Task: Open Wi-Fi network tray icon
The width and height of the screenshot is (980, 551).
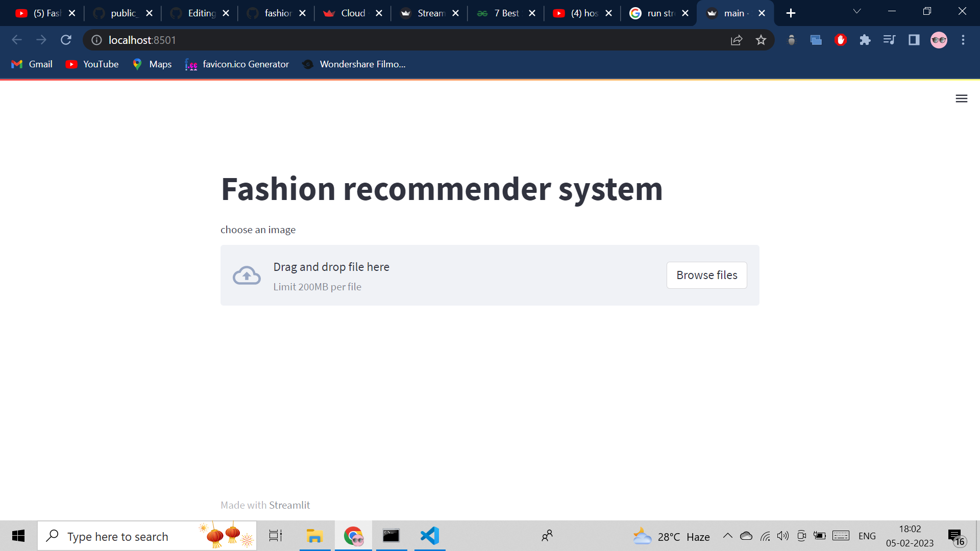Action: point(765,536)
